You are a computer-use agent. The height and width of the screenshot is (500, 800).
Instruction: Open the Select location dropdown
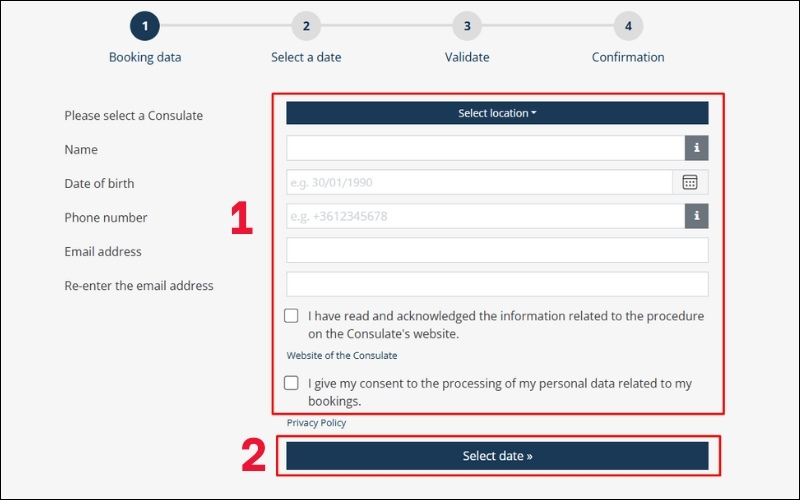click(497, 113)
